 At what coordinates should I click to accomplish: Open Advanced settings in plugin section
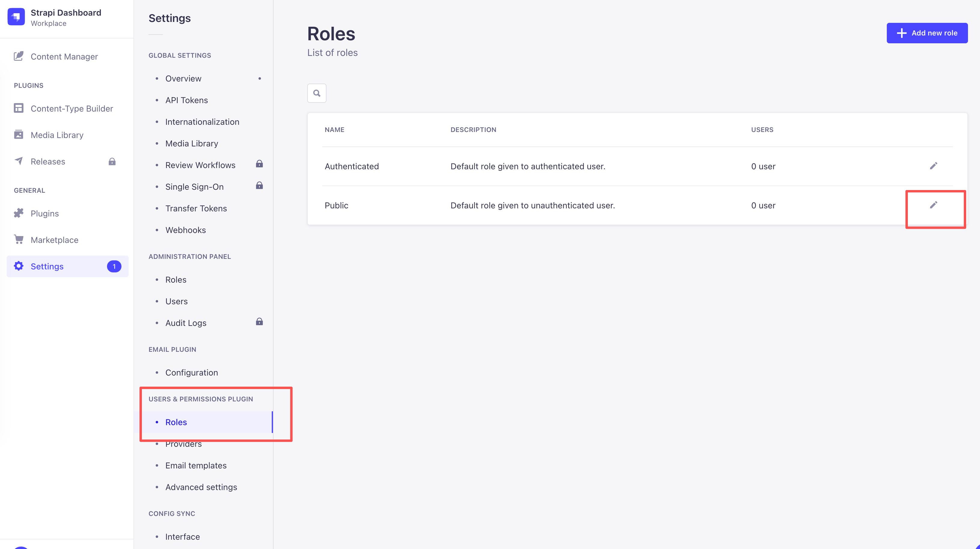tap(201, 487)
